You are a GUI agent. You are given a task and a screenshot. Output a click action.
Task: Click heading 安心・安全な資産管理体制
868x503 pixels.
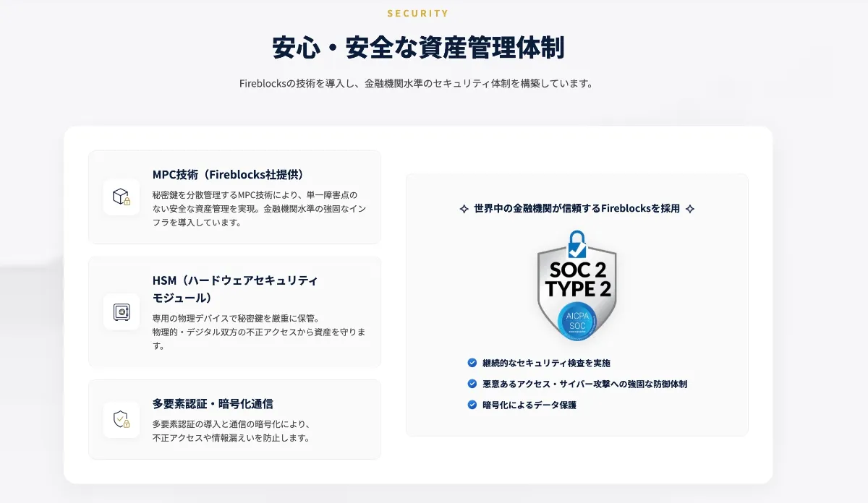click(418, 48)
